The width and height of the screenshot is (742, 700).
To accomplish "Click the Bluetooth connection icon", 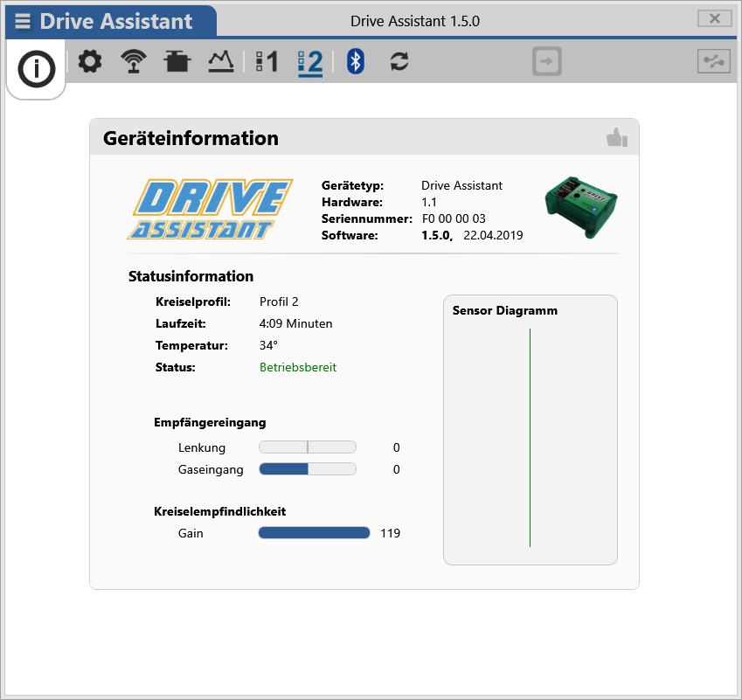I will [356, 61].
